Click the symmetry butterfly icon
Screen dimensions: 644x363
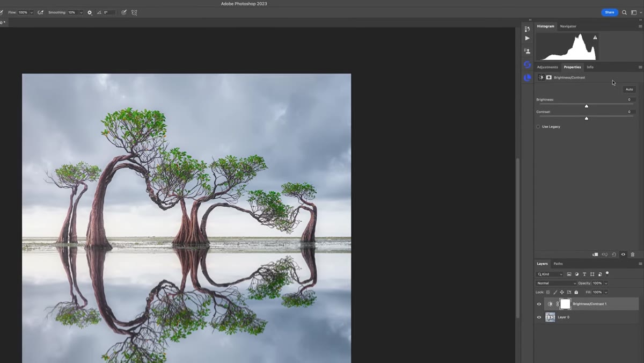point(134,12)
